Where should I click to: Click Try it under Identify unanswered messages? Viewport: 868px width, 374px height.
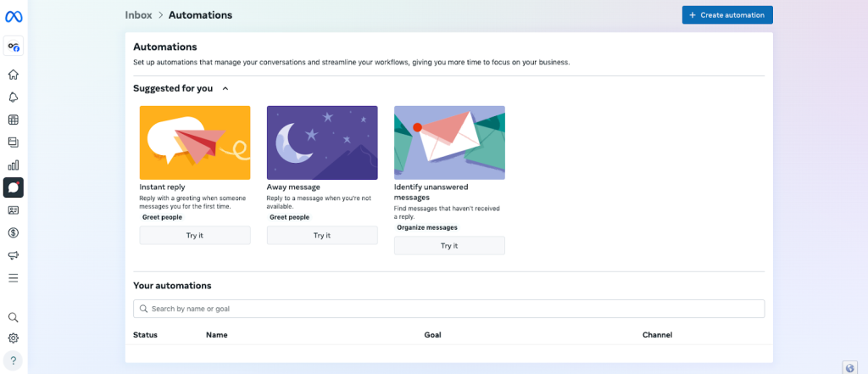(x=449, y=246)
